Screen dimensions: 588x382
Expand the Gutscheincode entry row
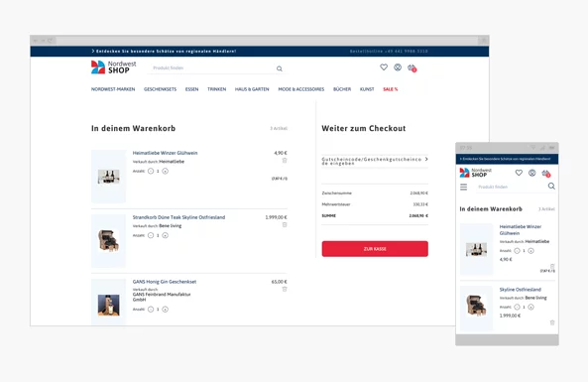tap(375, 161)
